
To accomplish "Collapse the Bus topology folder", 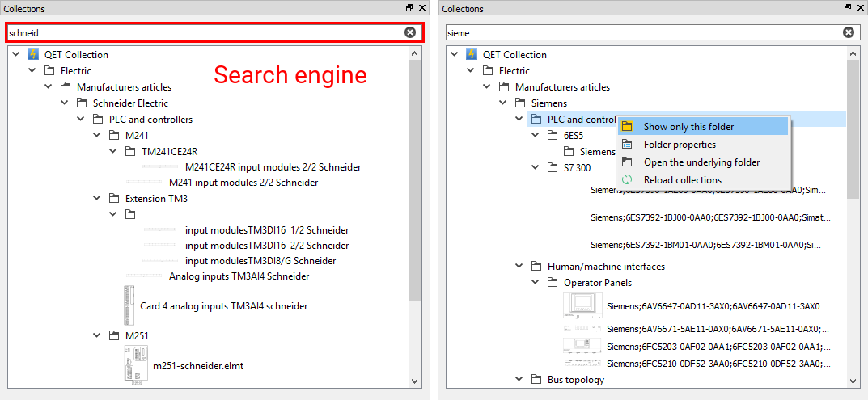I will [x=519, y=379].
